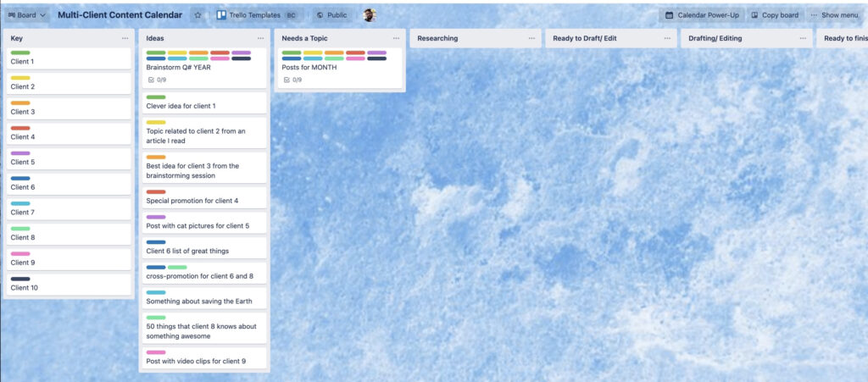
Task: Open the Client 1 card
Action: click(x=69, y=58)
